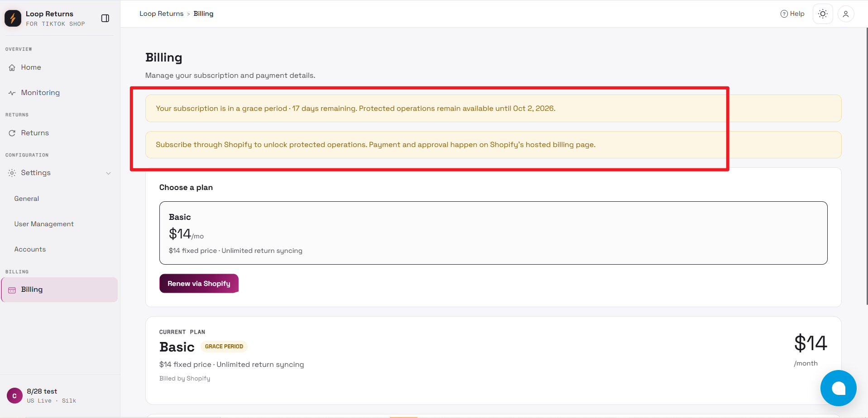Toggle the light/dark theme sun icon
This screenshot has width=868, height=418.
tap(823, 14)
